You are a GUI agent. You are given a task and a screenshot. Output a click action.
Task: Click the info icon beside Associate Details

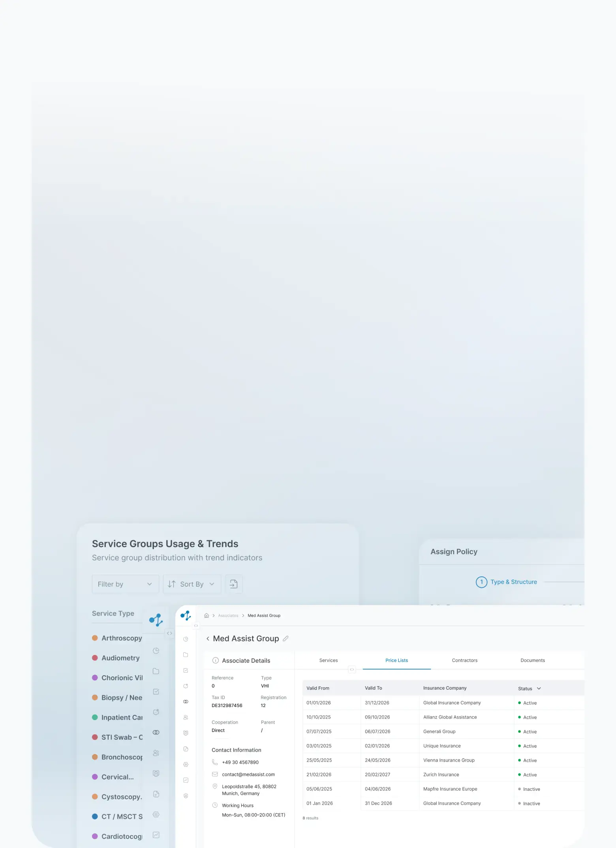tap(215, 660)
